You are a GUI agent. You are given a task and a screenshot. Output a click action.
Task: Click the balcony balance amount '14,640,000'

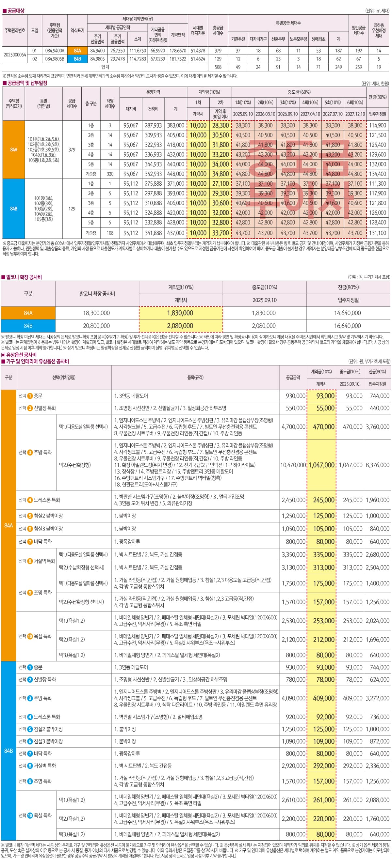pos(348,313)
